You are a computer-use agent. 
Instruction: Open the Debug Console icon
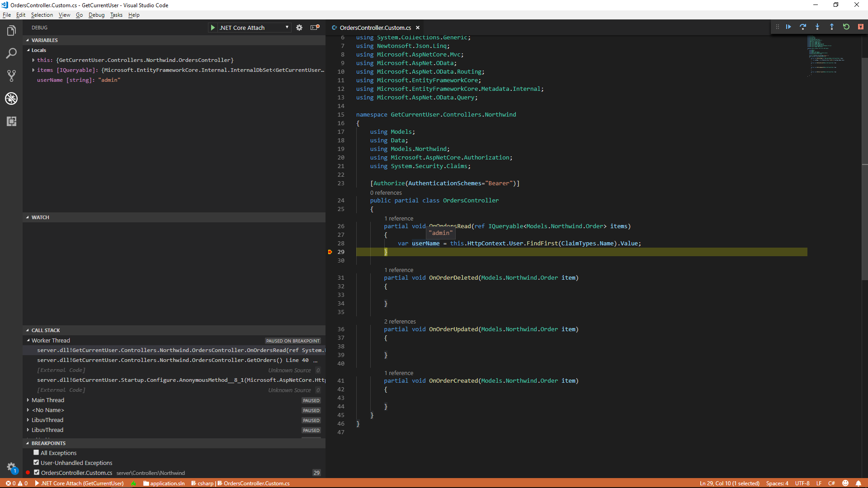pyautogui.click(x=315, y=28)
